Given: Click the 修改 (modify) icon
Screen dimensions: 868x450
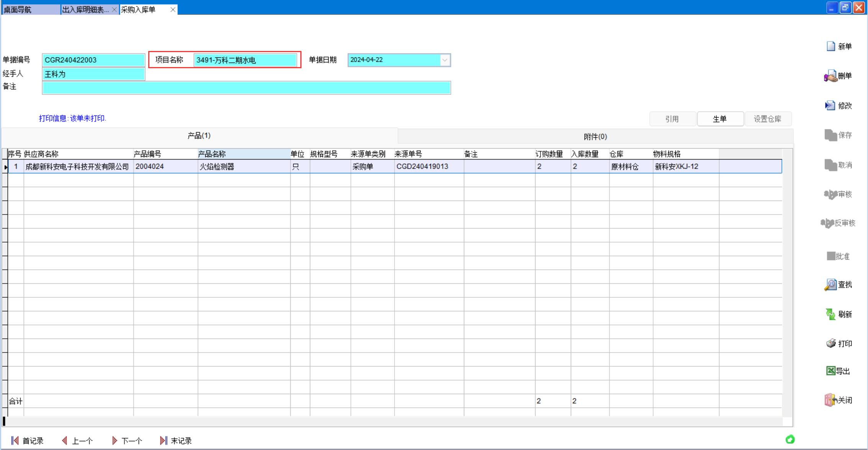Looking at the screenshot, I should pyautogui.click(x=830, y=105).
